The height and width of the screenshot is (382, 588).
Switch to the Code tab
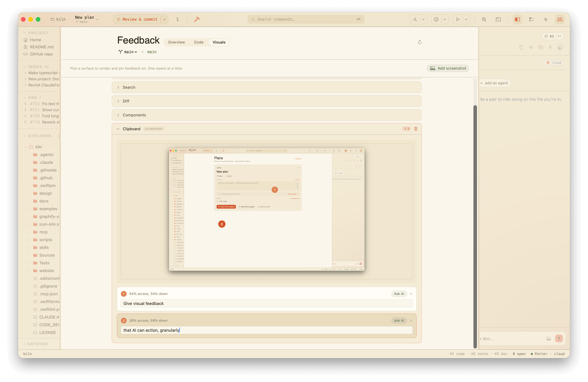199,42
